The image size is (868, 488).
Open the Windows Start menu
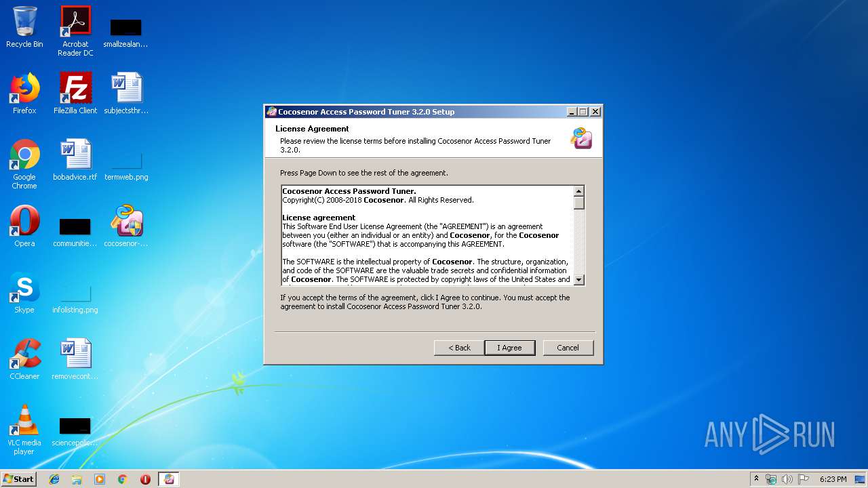(x=18, y=479)
